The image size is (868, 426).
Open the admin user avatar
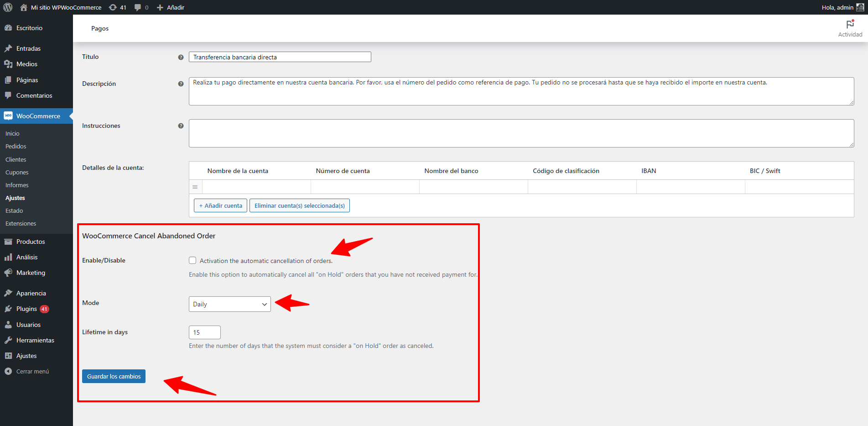(860, 7)
